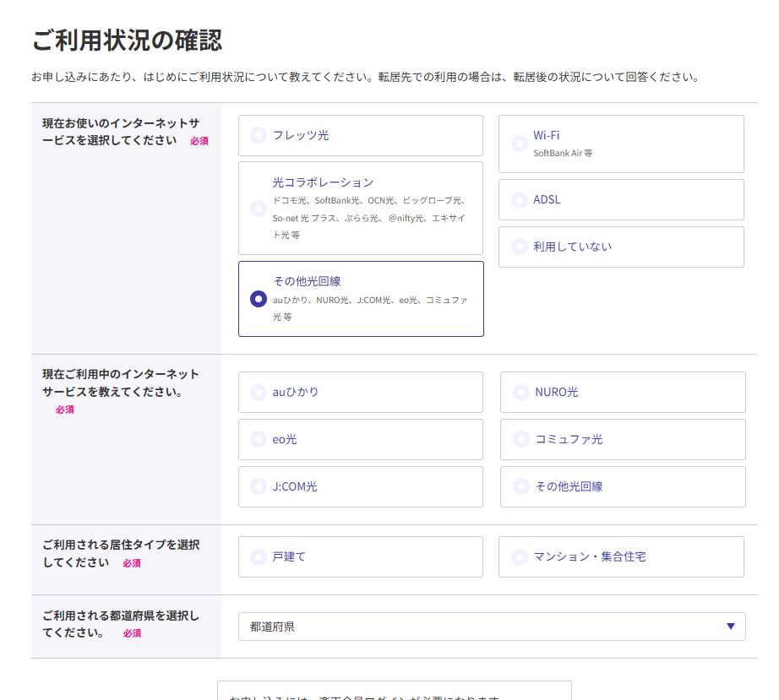Choose 戸建て as residence type

360,556
